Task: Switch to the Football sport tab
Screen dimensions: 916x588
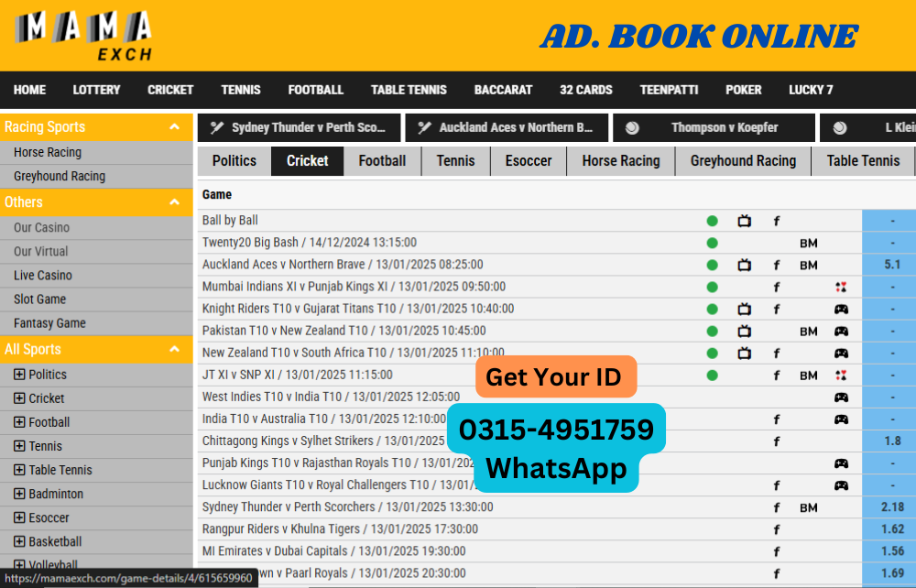Action: click(x=382, y=161)
